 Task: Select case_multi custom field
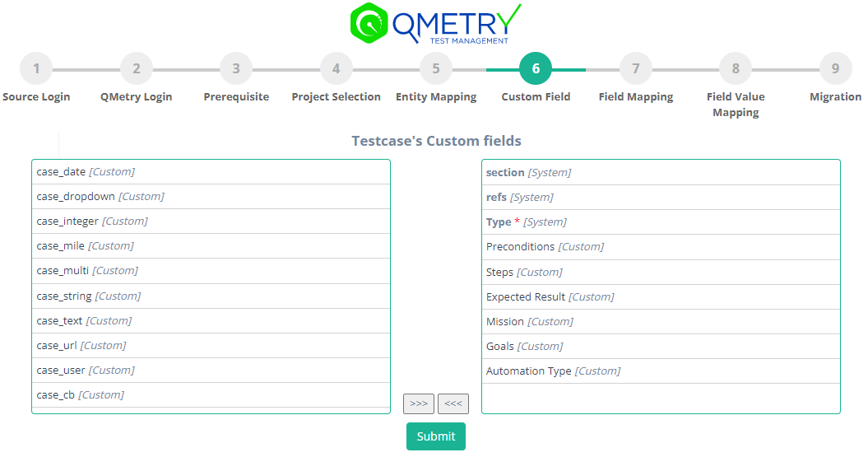click(x=211, y=271)
